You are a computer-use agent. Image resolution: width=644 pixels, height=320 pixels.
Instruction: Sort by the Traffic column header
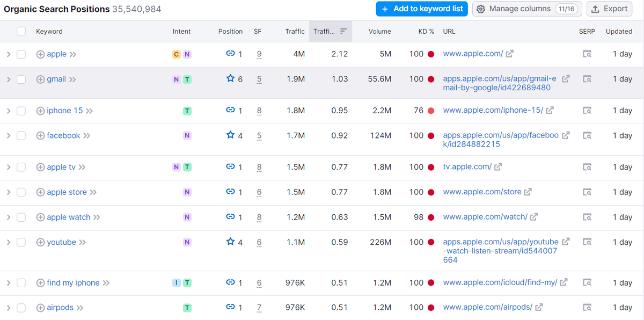(x=295, y=31)
